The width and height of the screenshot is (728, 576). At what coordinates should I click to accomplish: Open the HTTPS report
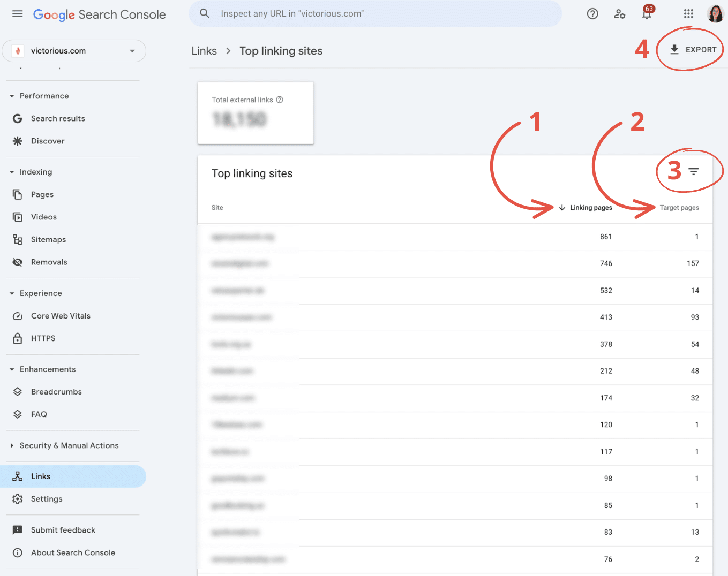43,338
